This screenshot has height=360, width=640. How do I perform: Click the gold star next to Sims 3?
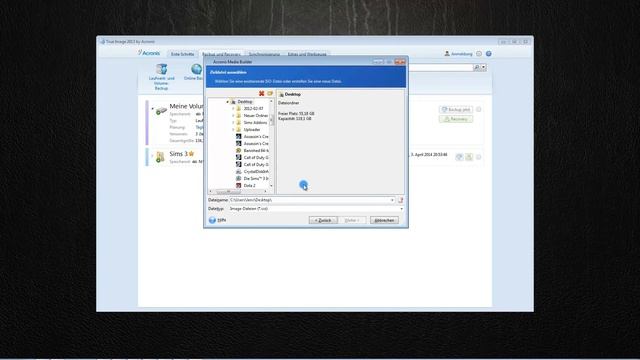pyautogui.click(x=191, y=154)
